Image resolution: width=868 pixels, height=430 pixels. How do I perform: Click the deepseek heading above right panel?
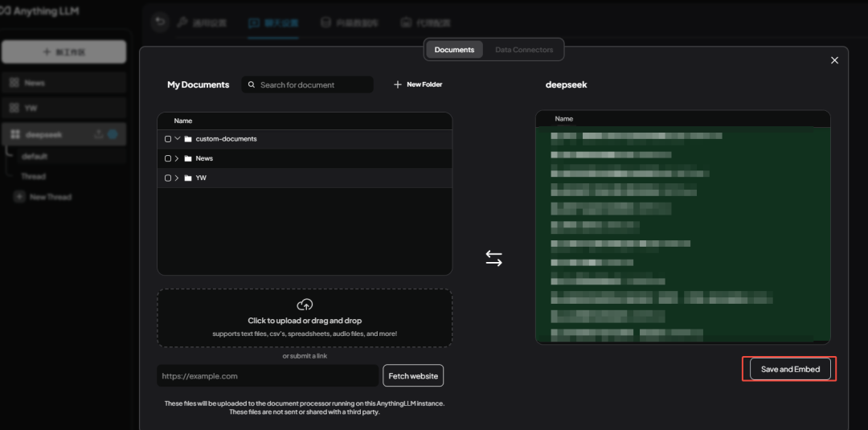click(x=567, y=84)
